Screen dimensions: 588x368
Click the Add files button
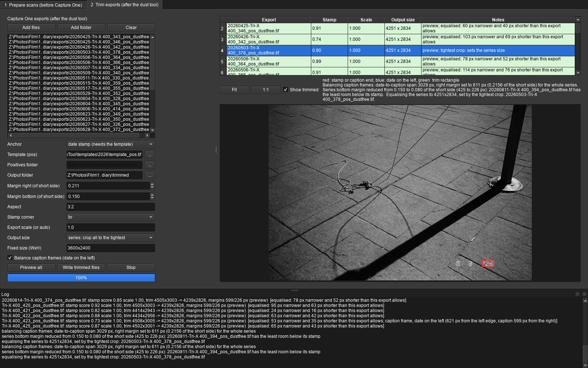click(x=31, y=28)
